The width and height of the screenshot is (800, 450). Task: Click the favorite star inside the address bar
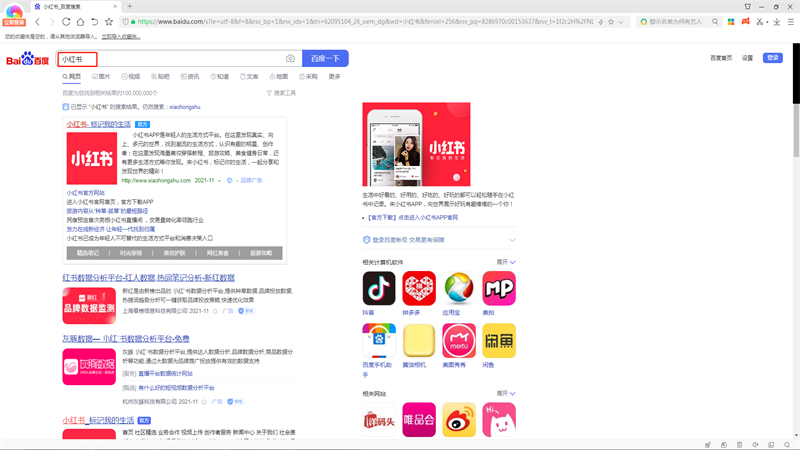611,22
